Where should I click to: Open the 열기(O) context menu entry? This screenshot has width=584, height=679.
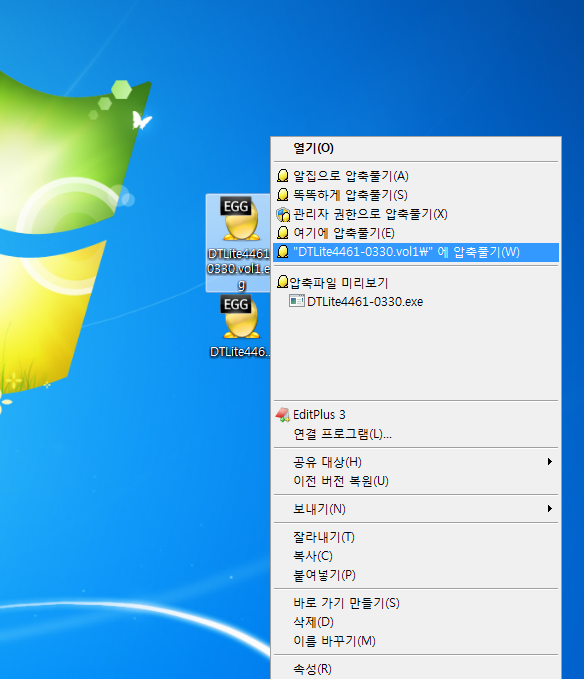point(416,148)
